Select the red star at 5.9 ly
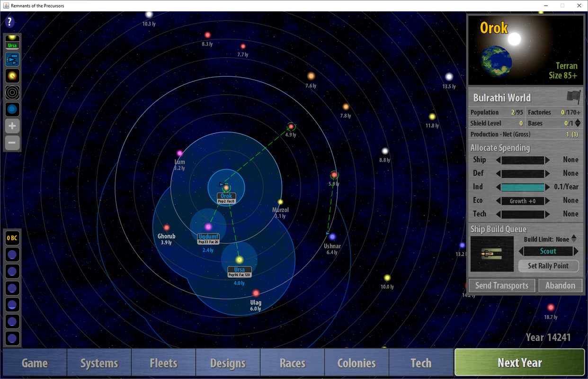This screenshot has width=588, height=379. 334,175
